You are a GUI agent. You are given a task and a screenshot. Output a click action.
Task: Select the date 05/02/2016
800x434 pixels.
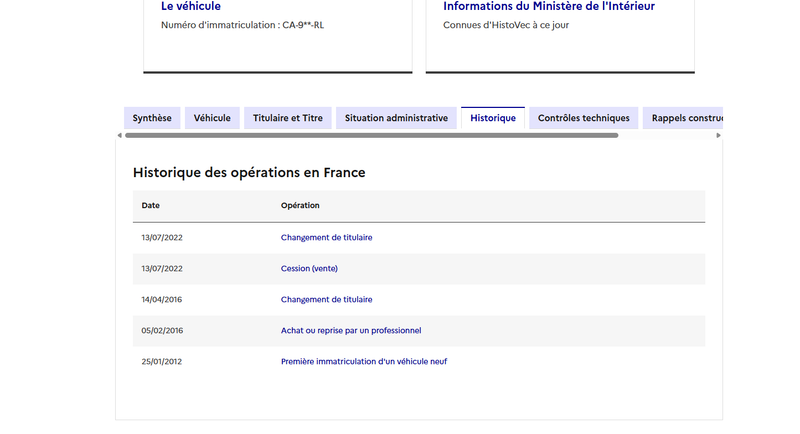pyautogui.click(x=162, y=330)
